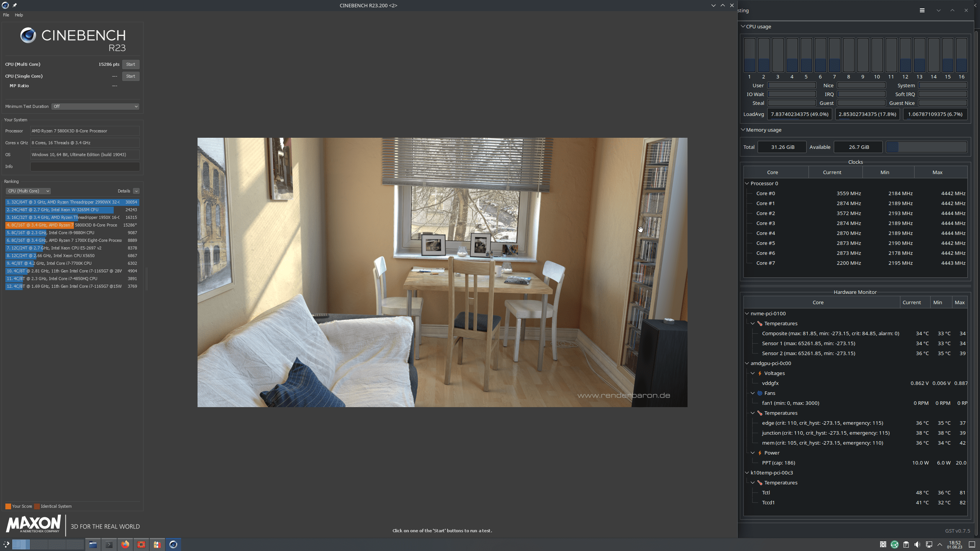Toggle the ranking Details dropdown button
This screenshot has width=980, height=551.
click(x=136, y=191)
